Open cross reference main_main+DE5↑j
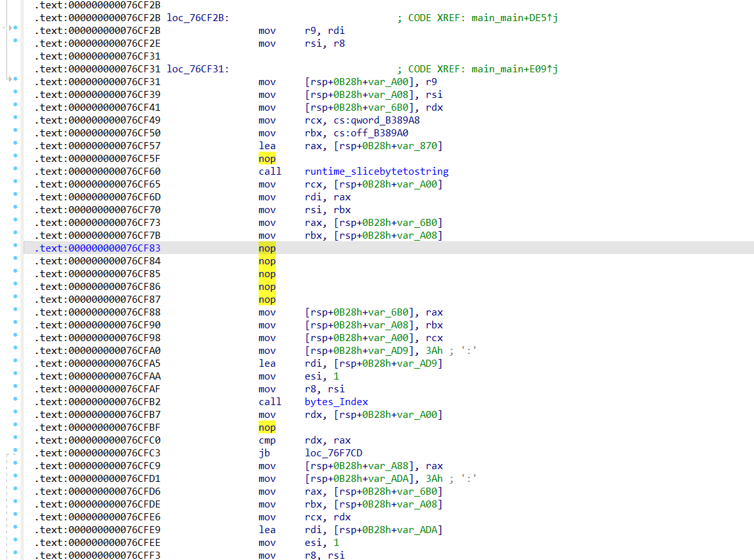The width and height of the screenshot is (754, 560). [x=515, y=18]
